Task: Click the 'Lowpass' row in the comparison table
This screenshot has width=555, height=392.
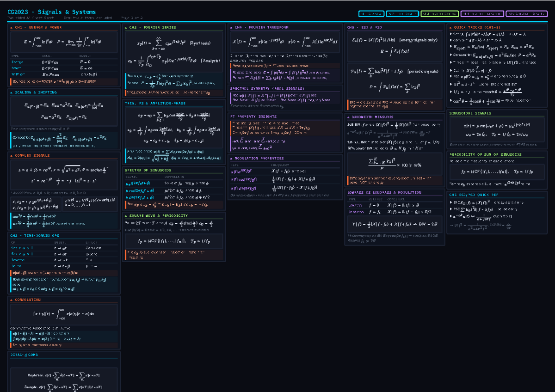Action: 395,205
